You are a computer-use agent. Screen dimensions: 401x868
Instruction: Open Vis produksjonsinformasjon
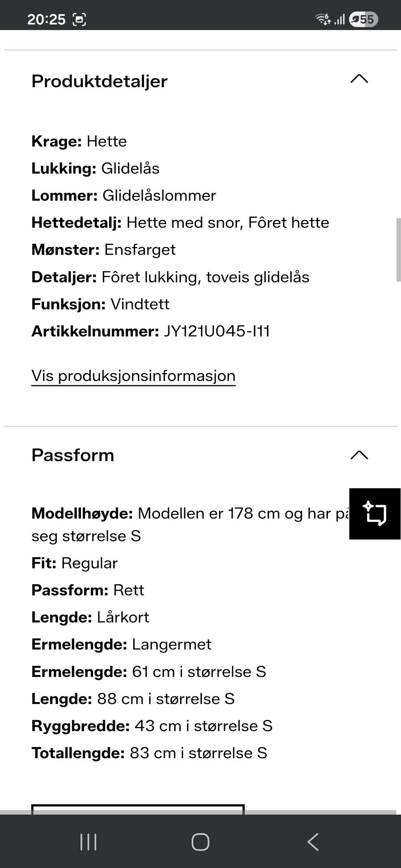(134, 376)
